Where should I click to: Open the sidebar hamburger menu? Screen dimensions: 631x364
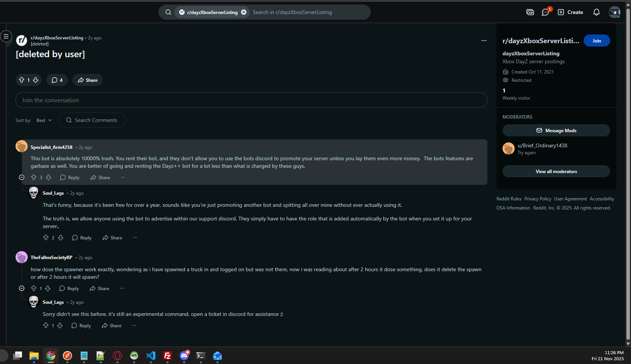pyautogui.click(x=6, y=36)
